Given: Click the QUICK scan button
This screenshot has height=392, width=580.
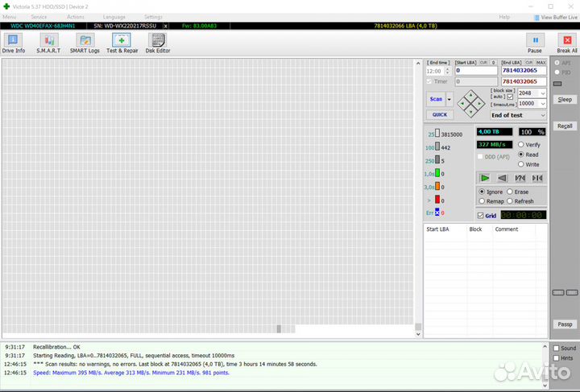Looking at the screenshot, I should (x=440, y=115).
